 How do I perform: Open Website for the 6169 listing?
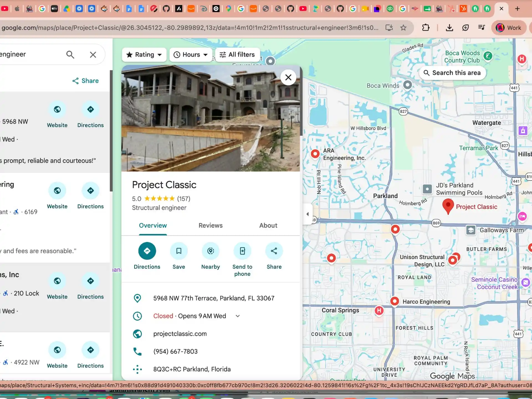[x=57, y=196]
